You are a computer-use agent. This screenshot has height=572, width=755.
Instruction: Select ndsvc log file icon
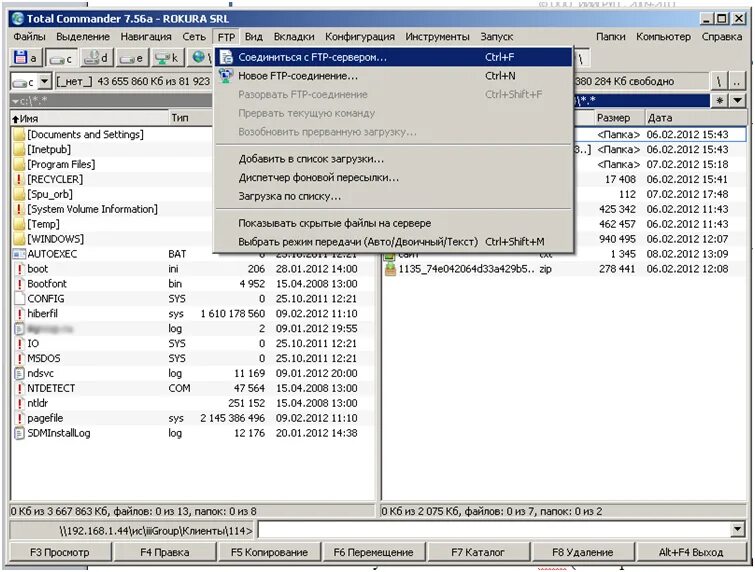pos(19,373)
